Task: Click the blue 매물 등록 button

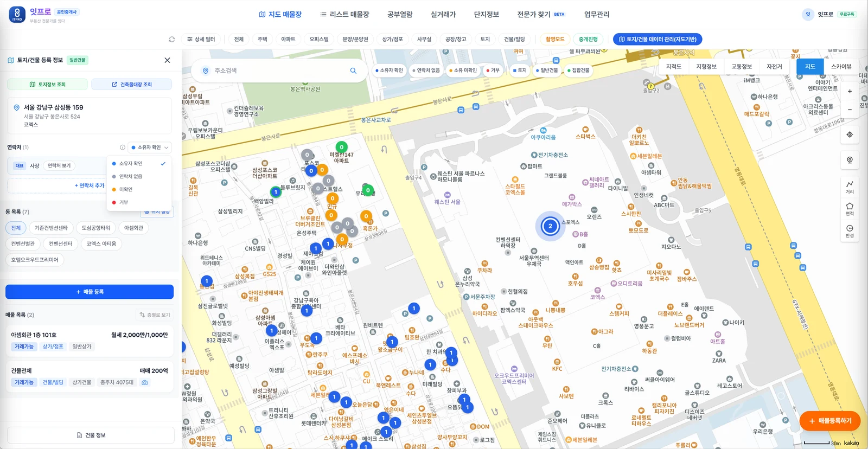Action: [90, 292]
